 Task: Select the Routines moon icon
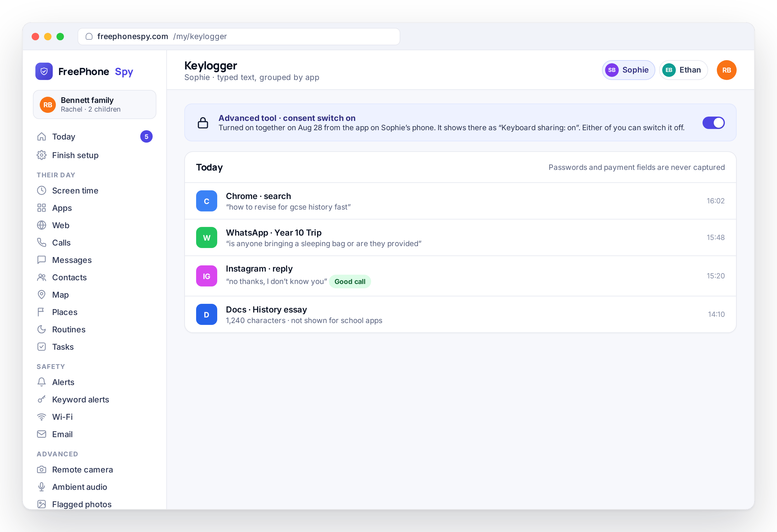click(42, 330)
